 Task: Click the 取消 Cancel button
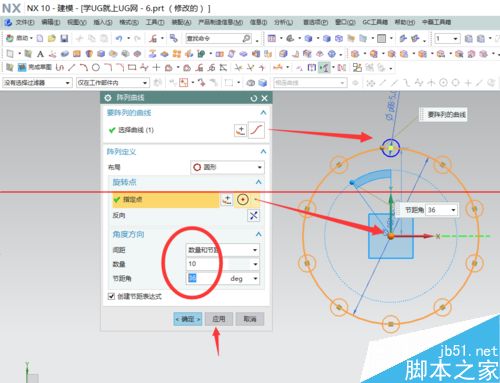(x=250, y=319)
